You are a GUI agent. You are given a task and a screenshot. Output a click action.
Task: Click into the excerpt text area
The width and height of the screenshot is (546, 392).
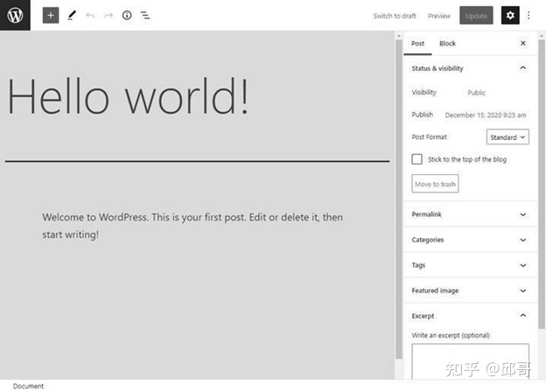[x=471, y=361]
